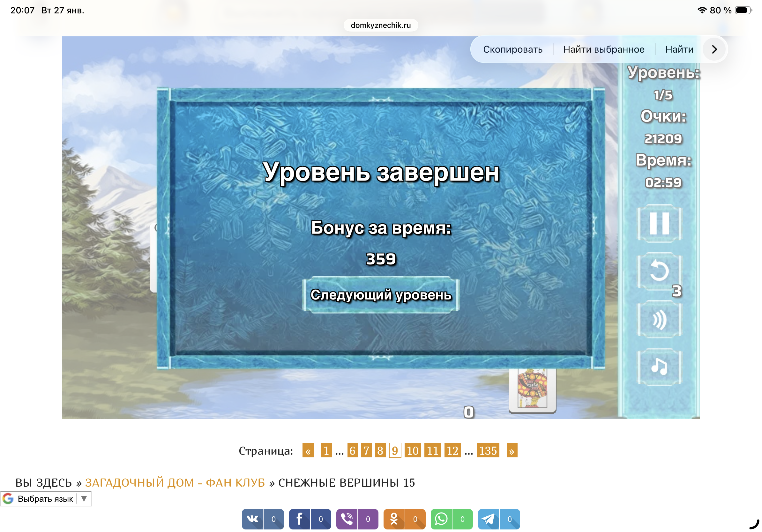Click the Следующий уровень button
The image size is (762, 532).
381,295
